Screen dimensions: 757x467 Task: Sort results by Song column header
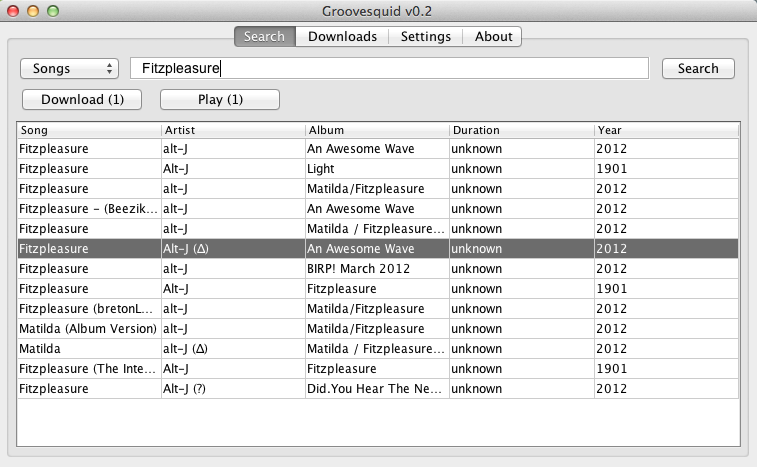(x=89, y=130)
